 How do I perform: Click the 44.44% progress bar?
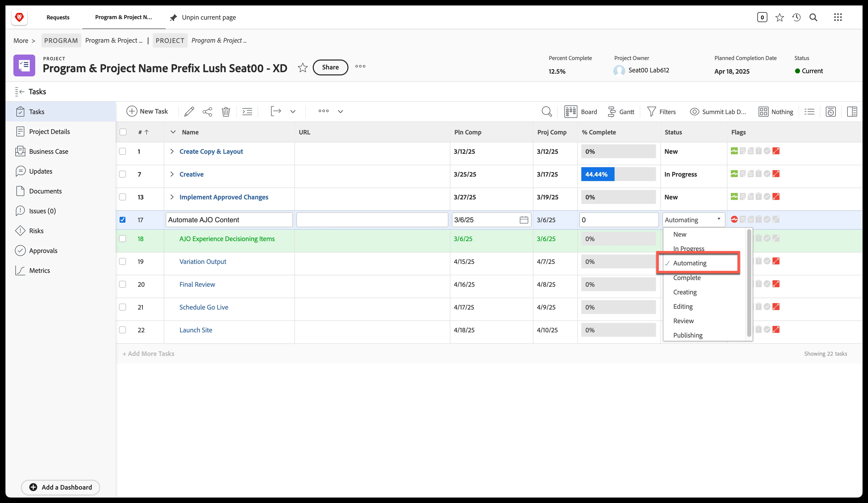(618, 174)
